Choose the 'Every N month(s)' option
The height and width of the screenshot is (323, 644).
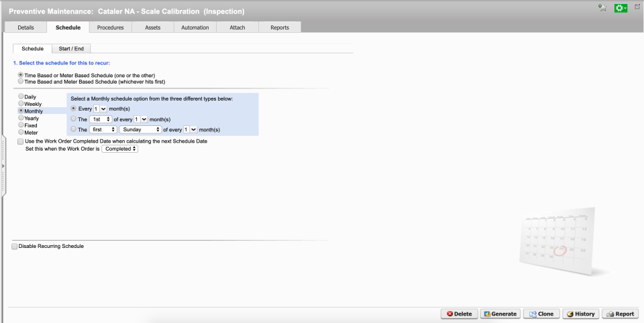(74, 109)
